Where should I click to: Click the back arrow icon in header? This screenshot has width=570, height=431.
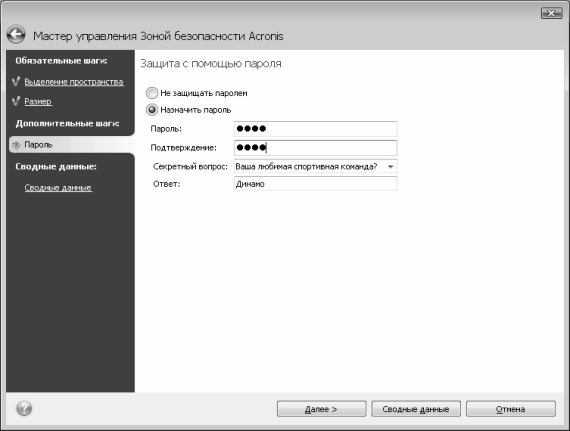(x=16, y=35)
